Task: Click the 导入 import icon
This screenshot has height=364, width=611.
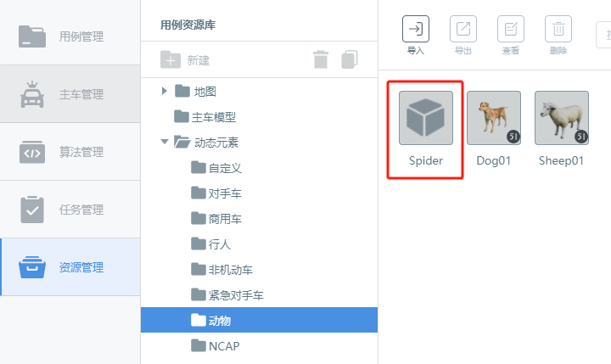Action: [415, 29]
